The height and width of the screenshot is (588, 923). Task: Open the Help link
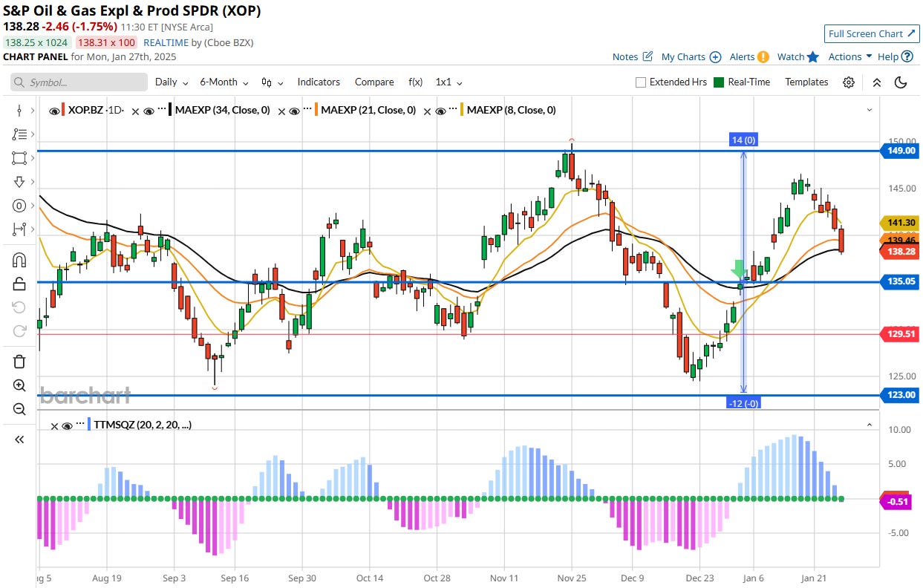coord(895,56)
